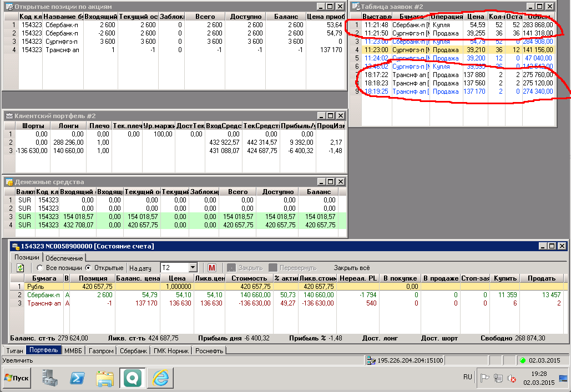Screen dimensions: 571x392
Task: Click the taskbar clock showing 19:28
Action: click(539, 374)
